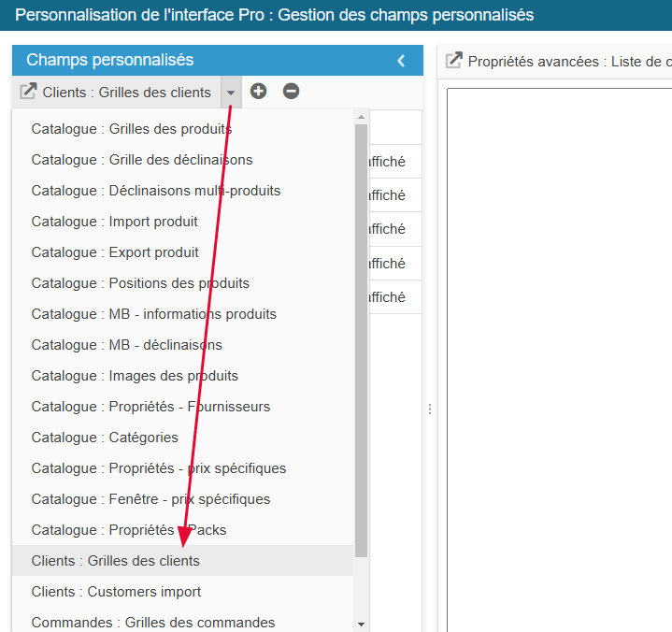Viewport: 672px width, 632px height.
Task: Pick Catalogue : Export produit option
Action: 115,252
